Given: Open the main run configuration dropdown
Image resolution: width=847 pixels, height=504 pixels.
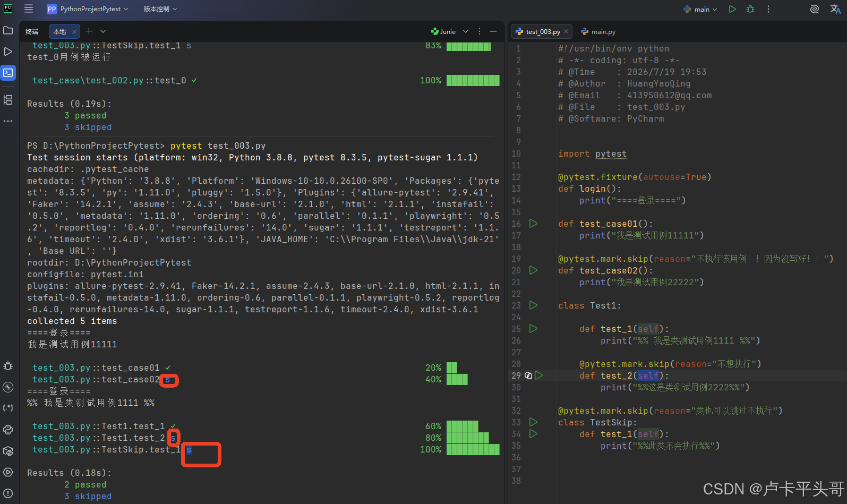Looking at the screenshot, I should pyautogui.click(x=700, y=9).
